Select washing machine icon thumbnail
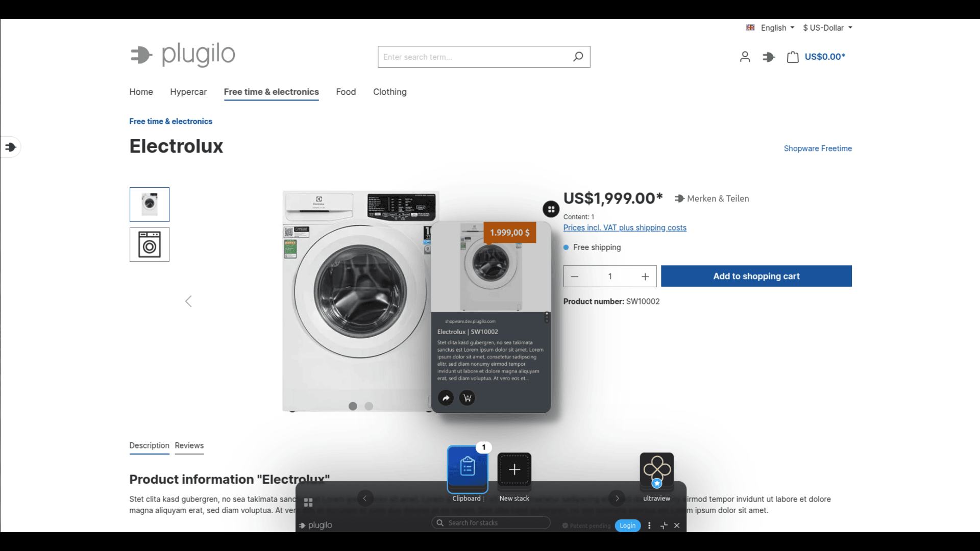 pyautogui.click(x=150, y=244)
